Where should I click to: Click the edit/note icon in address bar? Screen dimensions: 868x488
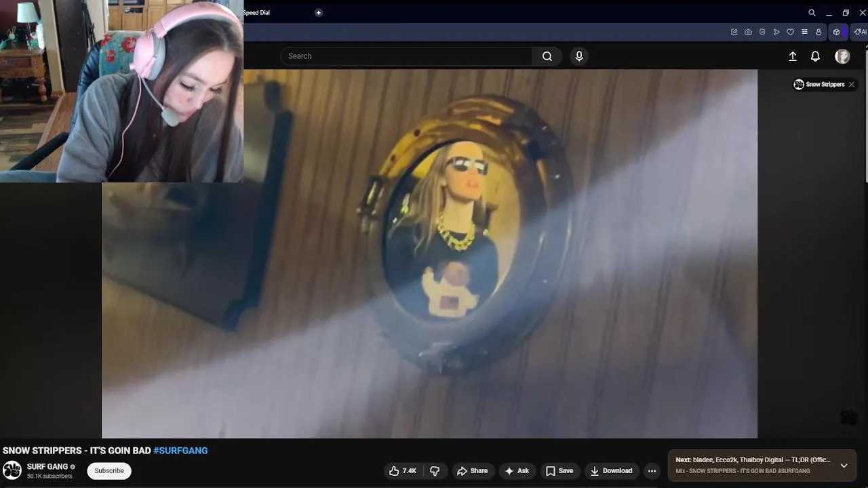(x=734, y=32)
